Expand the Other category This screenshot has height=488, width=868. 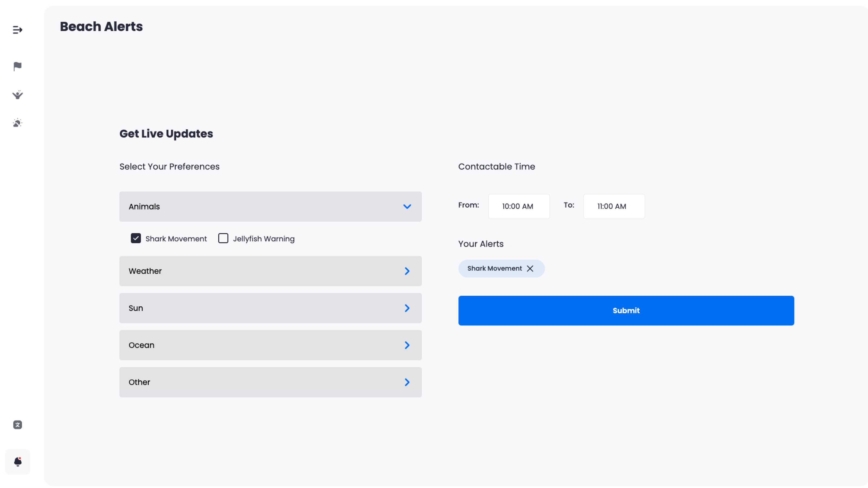tap(270, 382)
